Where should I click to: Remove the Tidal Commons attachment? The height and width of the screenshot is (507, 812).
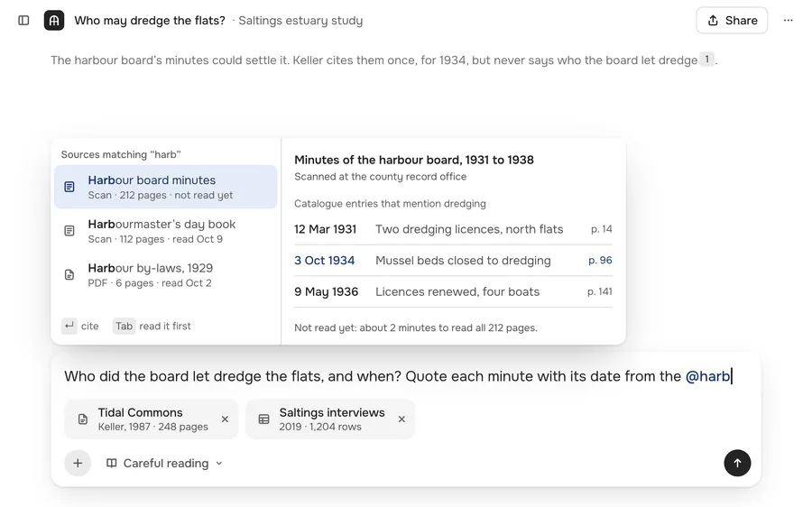(225, 419)
